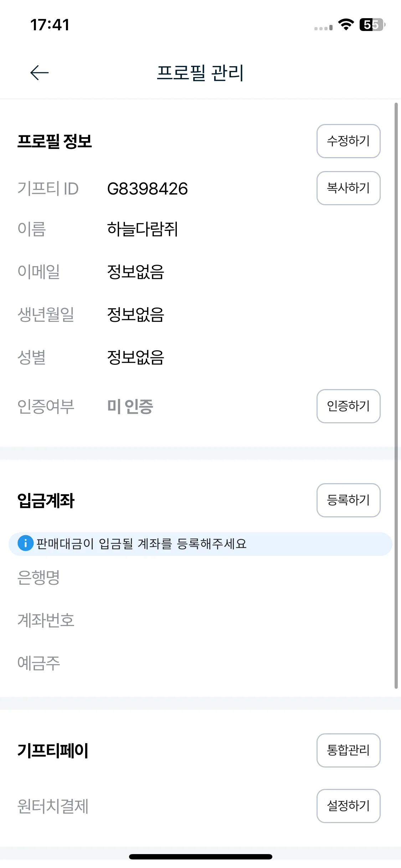401x868 pixels.
Task: Tap the 계좌번호 account number row
Action: pos(200,620)
